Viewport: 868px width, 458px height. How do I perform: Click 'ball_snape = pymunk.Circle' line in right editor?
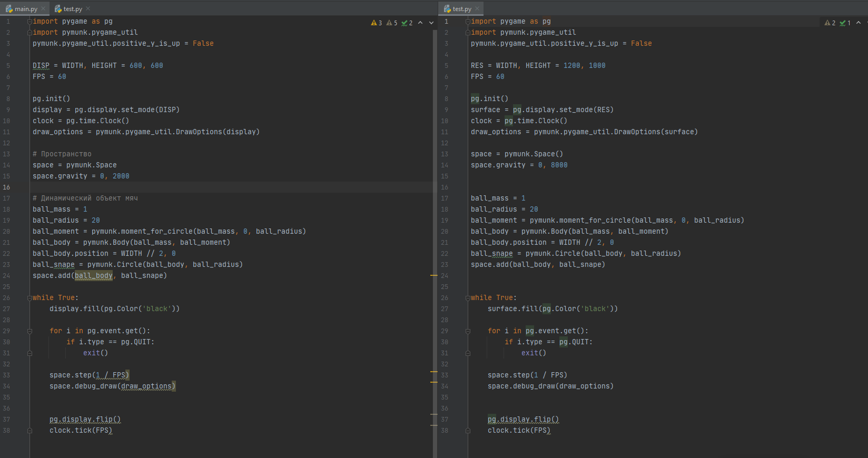(x=576, y=254)
